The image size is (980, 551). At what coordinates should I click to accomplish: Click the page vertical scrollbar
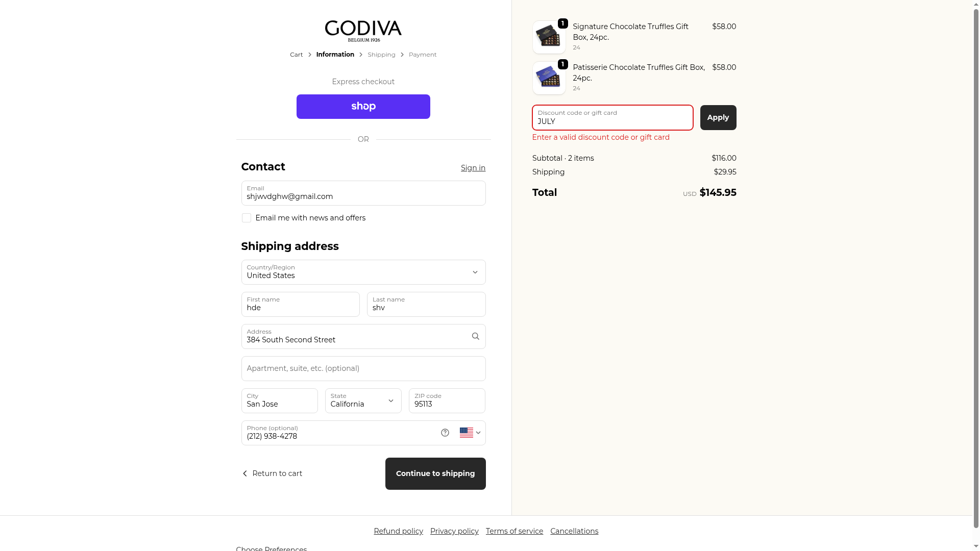(976, 275)
